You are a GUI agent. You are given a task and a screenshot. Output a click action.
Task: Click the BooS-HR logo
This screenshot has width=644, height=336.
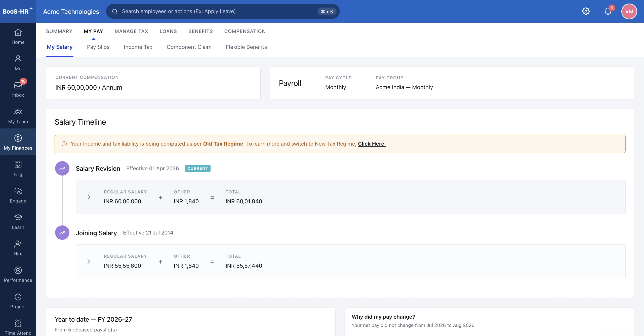[18, 11]
